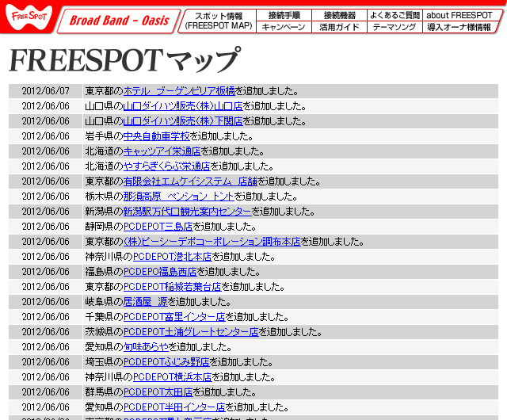Open PCDEPOTふじみ野店 link
Image resolution: width=507 pixels, height=420 pixels.
pos(166,362)
